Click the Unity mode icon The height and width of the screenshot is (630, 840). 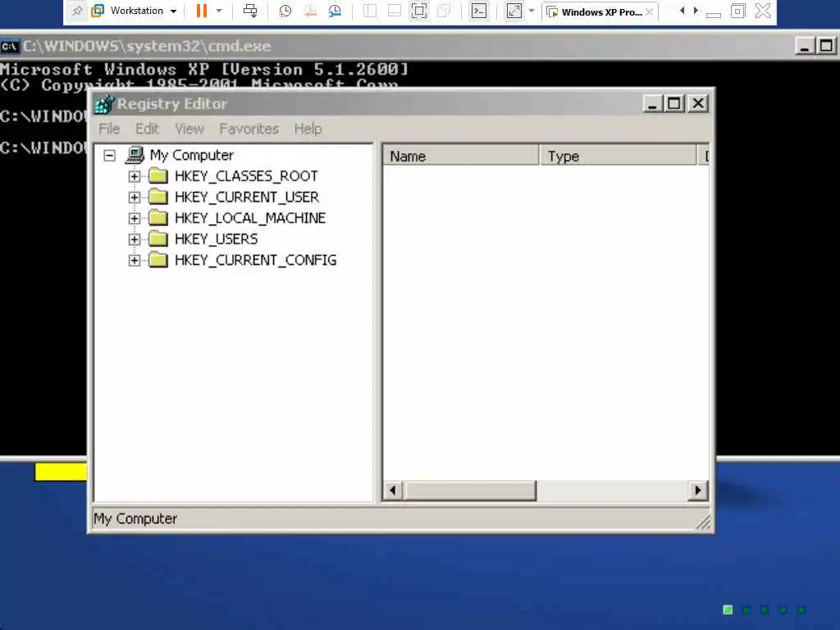click(444, 11)
